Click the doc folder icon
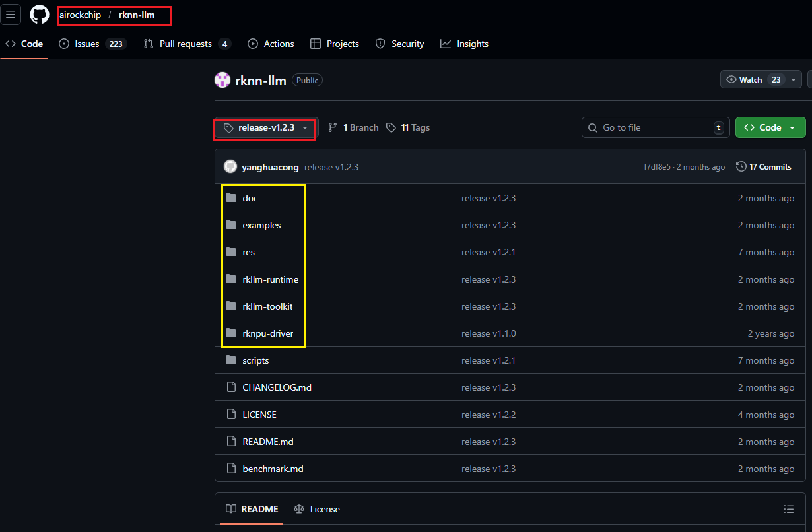Screen dimensions: 812x532 tap(231, 198)
